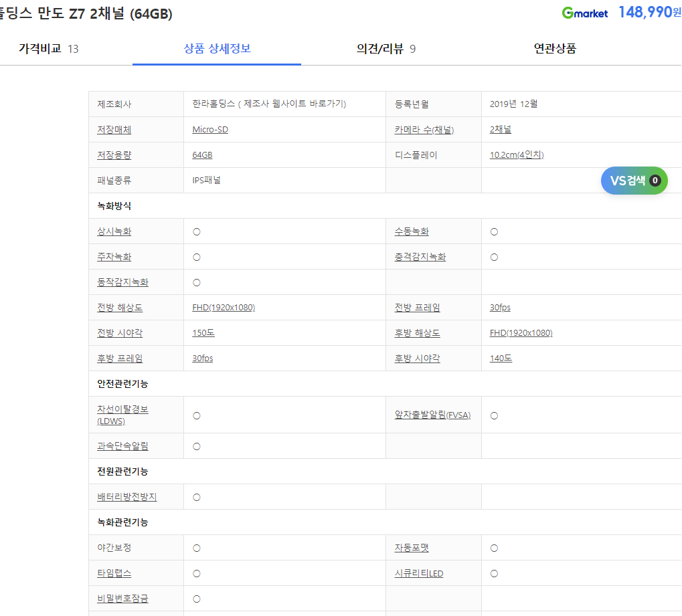Click the 동작감지녹화 term link
This screenshot has width=682, height=616.
(x=122, y=282)
